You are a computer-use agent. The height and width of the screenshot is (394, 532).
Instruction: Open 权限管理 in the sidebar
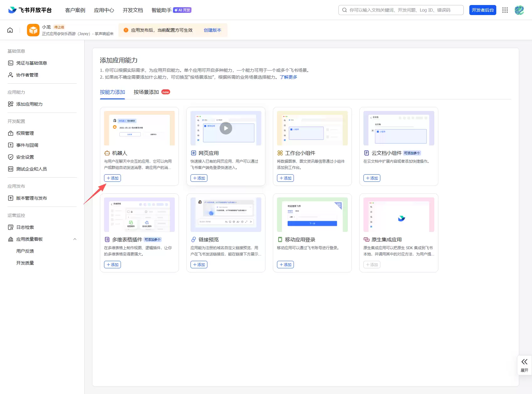coord(25,133)
